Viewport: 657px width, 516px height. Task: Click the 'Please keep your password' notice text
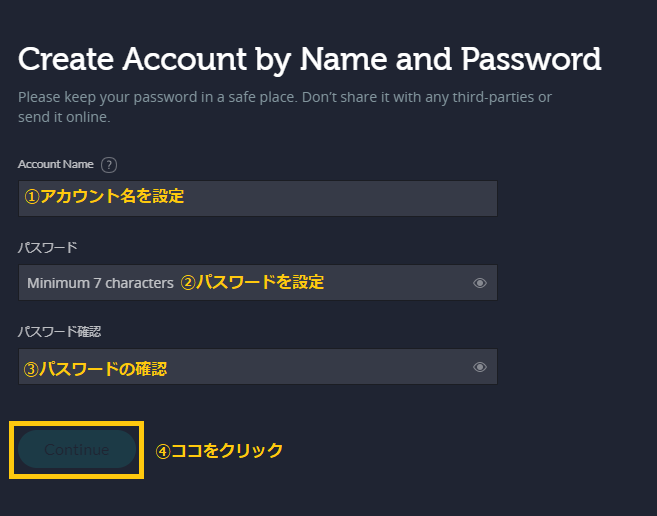pos(158,97)
